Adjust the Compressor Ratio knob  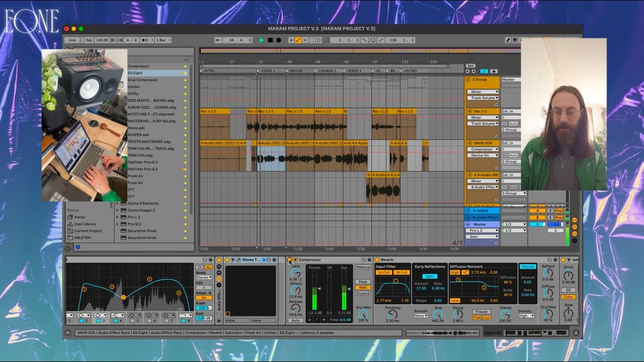coord(296,273)
